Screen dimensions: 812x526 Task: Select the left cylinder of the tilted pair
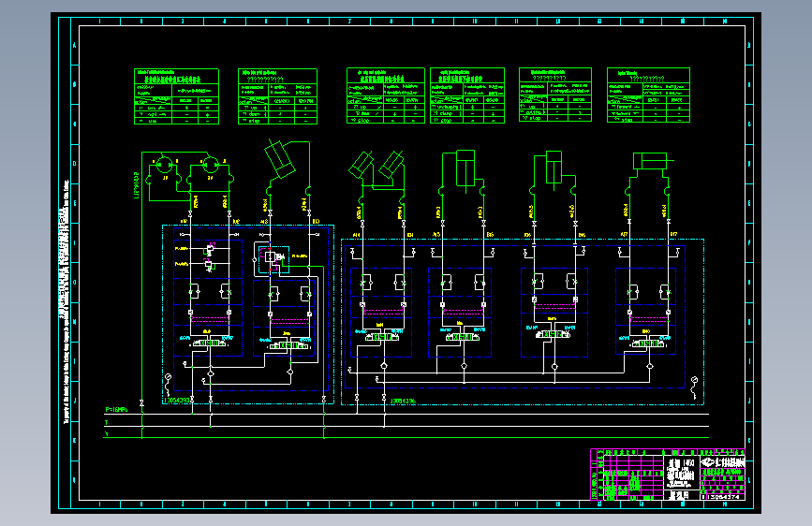[361, 165]
